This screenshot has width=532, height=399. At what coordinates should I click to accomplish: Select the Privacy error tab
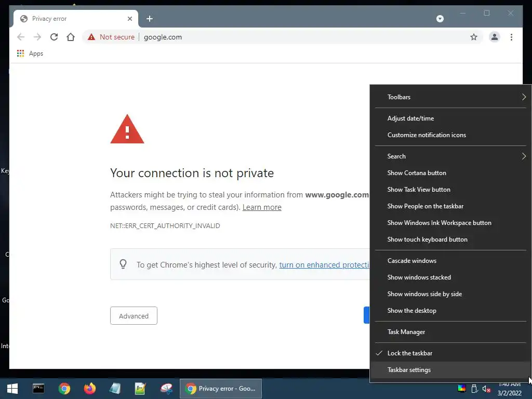(76, 19)
